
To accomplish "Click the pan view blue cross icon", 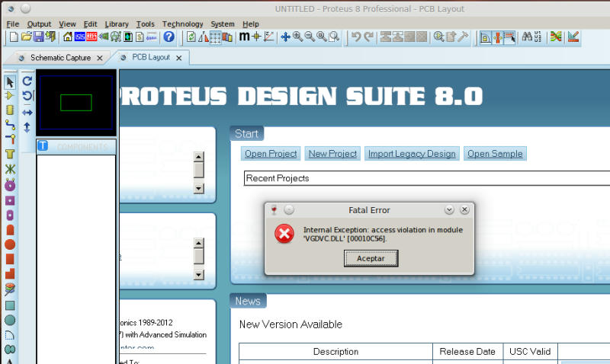I will (285, 37).
